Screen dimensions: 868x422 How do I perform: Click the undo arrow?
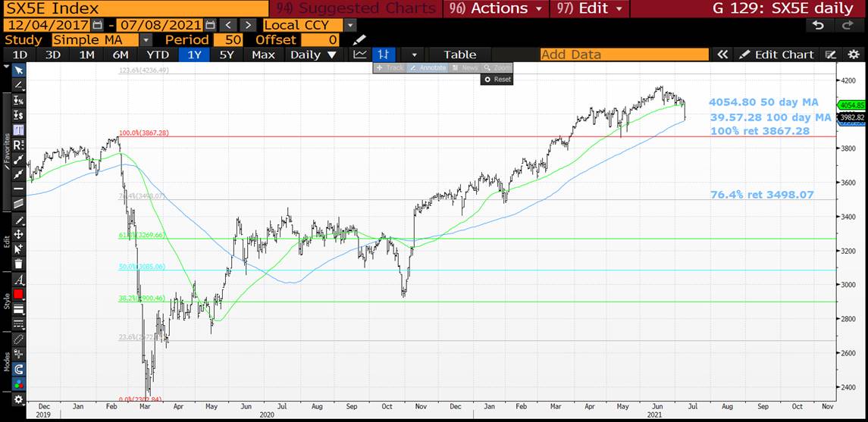coord(818,25)
